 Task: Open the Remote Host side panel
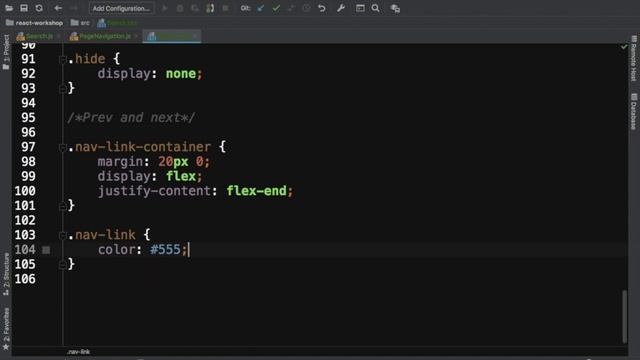[x=633, y=58]
